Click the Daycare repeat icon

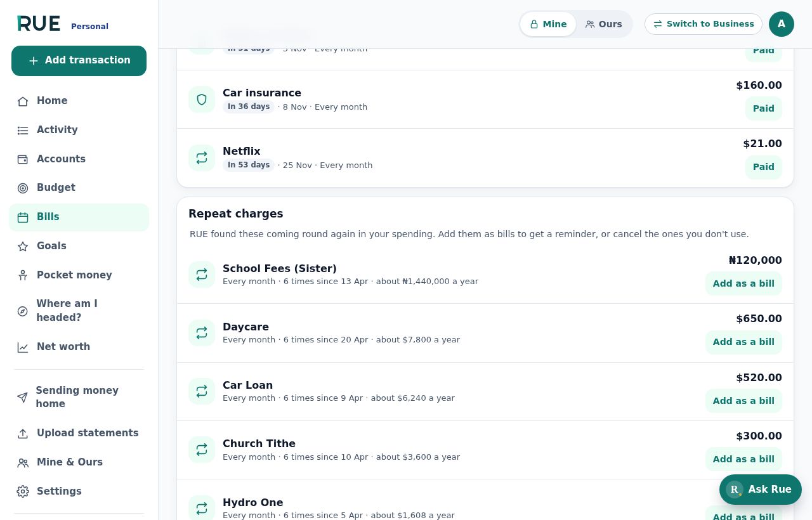[x=202, y=333]
